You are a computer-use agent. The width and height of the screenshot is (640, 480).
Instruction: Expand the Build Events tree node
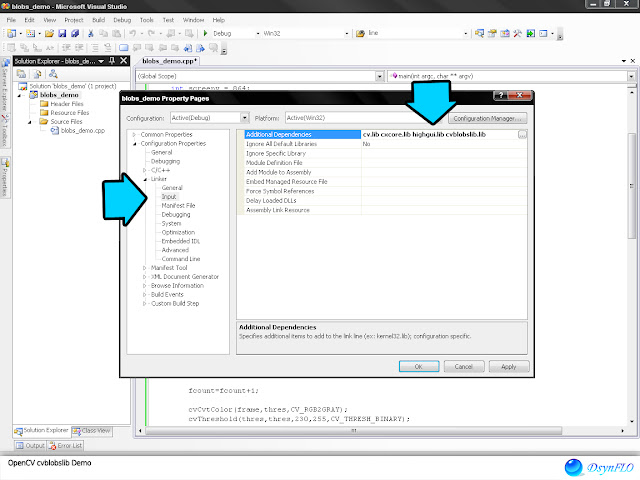(144, 295)
